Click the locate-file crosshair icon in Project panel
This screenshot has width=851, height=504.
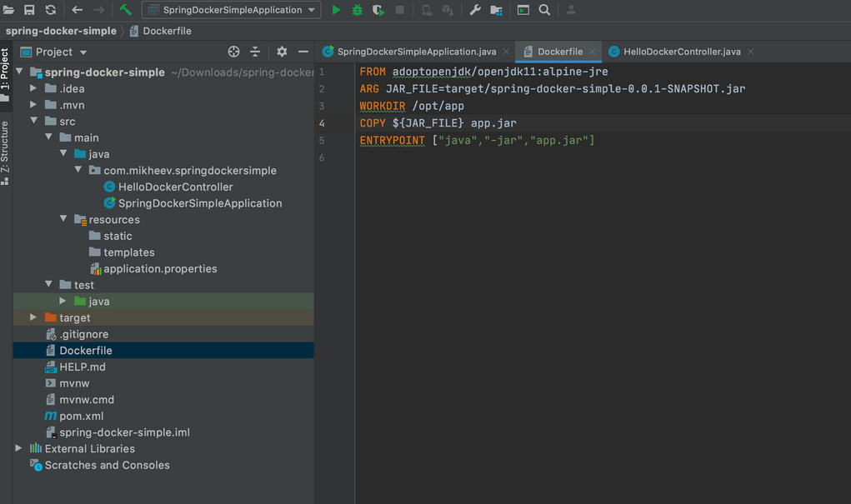[233, 52]
